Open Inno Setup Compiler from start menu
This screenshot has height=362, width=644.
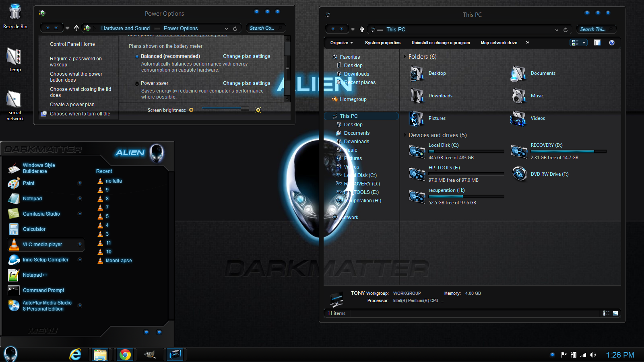pos(45,260)
